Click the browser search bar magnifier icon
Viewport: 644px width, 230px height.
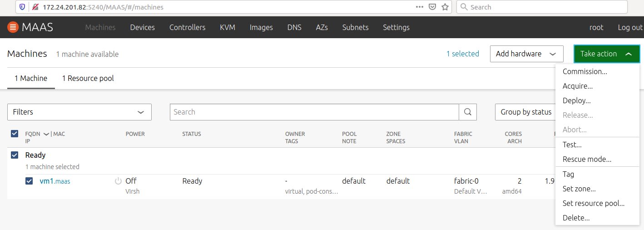coord(464,7)
